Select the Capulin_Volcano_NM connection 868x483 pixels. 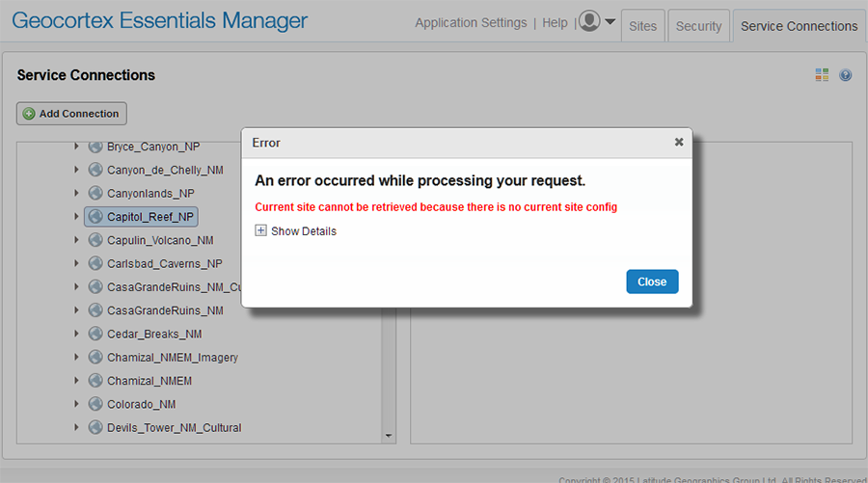[160, 241]
